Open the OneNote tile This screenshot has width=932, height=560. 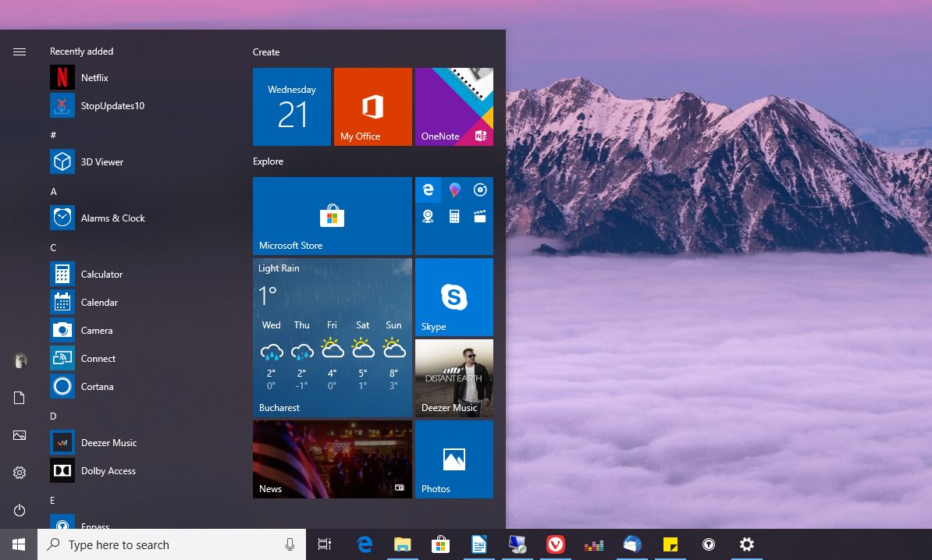(x=454, y=107)
